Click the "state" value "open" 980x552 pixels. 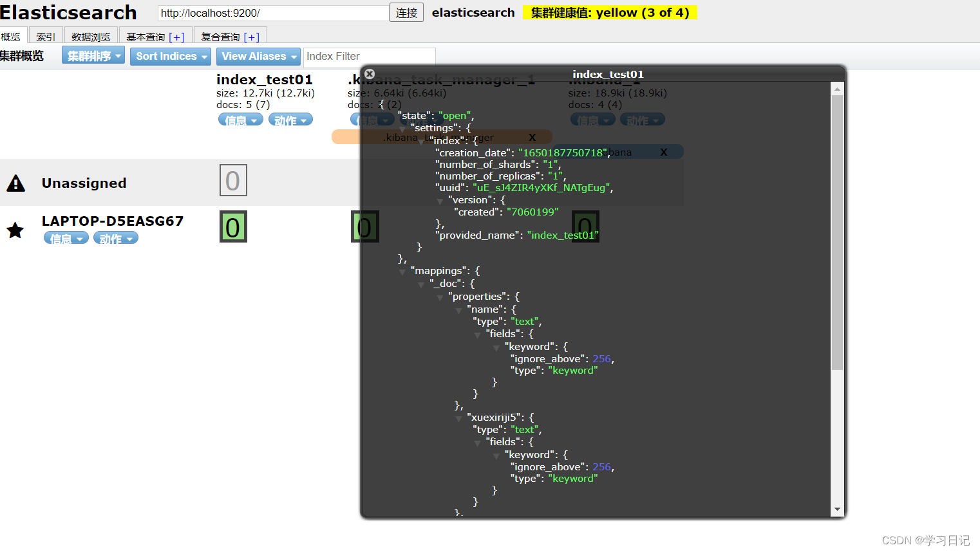point(455,116)
